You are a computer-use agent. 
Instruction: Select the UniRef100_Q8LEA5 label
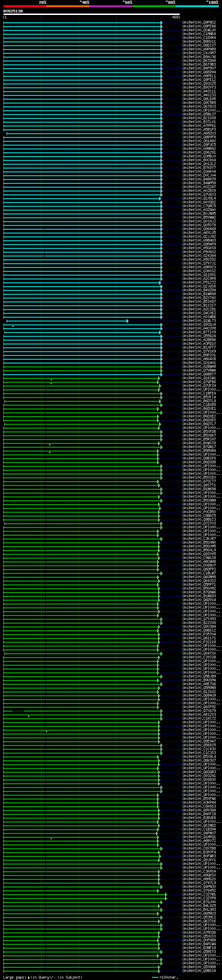pos(199,99)
